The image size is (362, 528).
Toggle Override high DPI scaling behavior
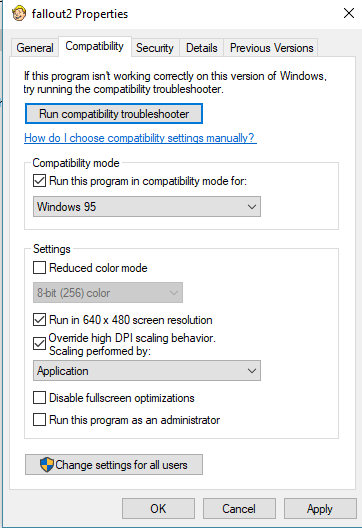[x=39, y=344]
